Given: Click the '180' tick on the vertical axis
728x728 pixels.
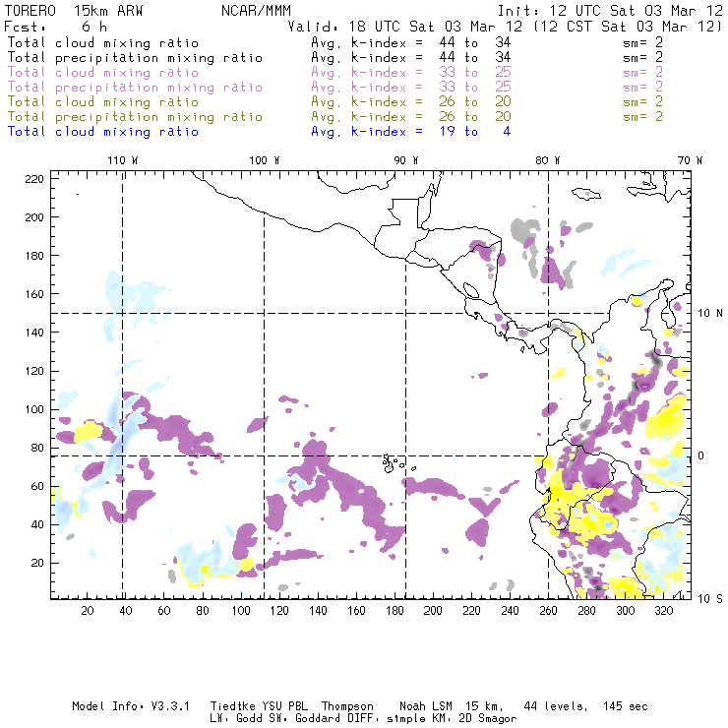Looking at the screenshot, I should click(34, 256).
